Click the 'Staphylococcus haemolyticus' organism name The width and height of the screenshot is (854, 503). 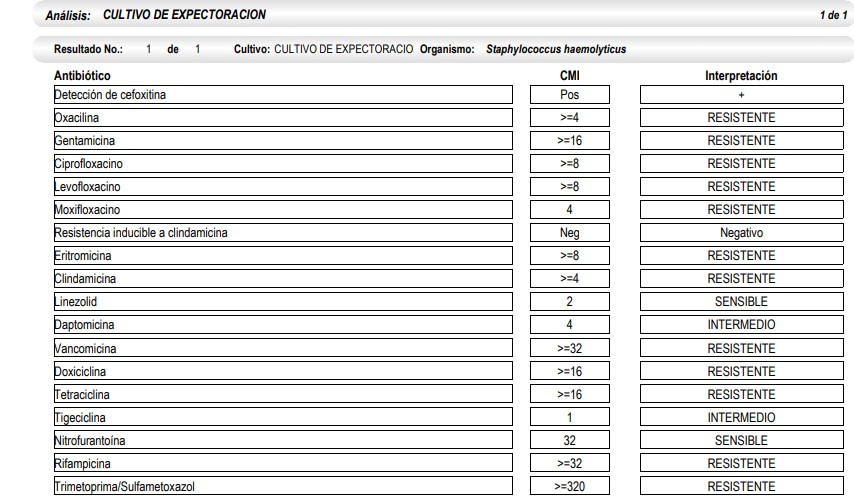pos(556,49)
